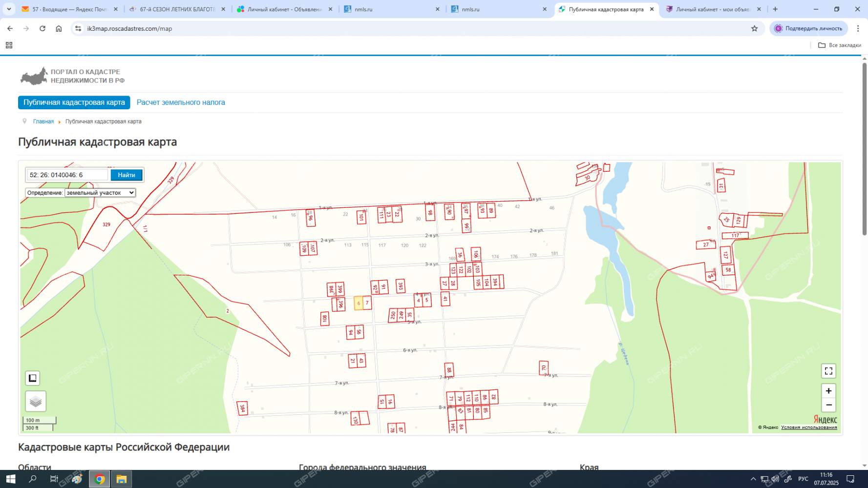Screen dimensions: 868x488
Task: Switch to Личный кабинет - Объявления tab
Action: pyautogui.click(x=285, y=9)
